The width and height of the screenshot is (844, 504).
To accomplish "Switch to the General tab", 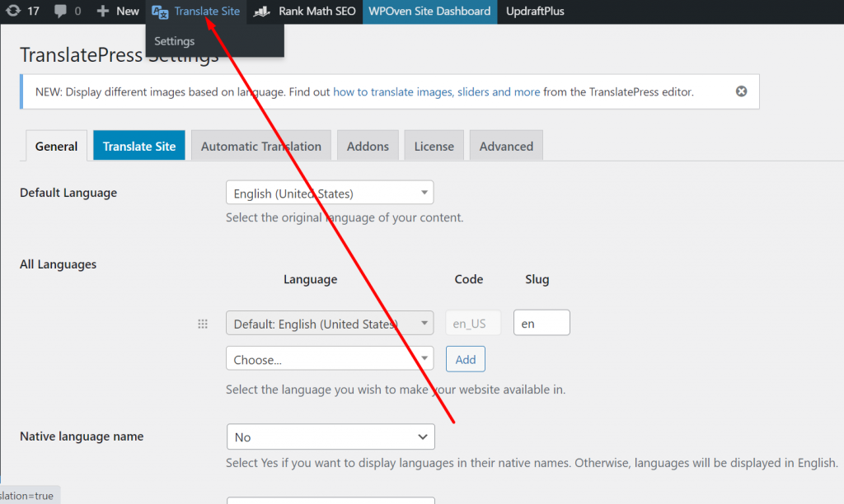I will [56, 146].
